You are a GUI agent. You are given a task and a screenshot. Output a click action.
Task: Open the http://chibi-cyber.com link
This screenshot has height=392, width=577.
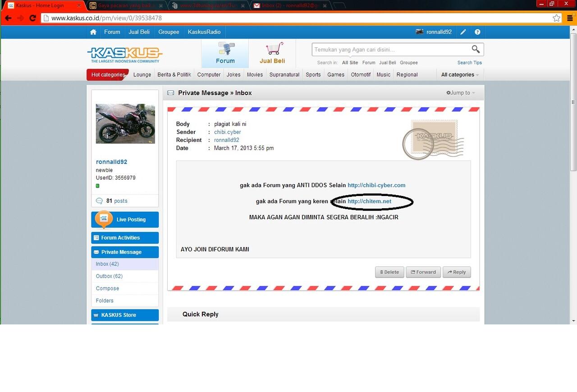point(376,185)
